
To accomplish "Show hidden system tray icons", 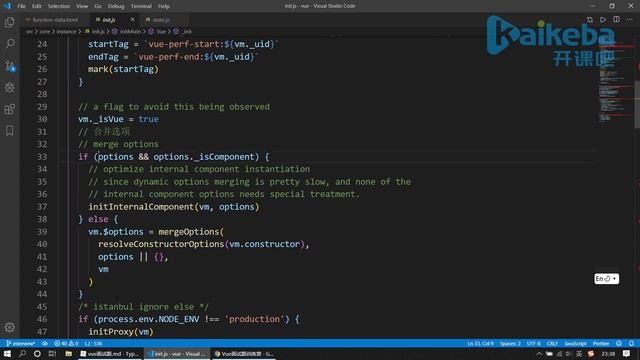I will [539, 354].
